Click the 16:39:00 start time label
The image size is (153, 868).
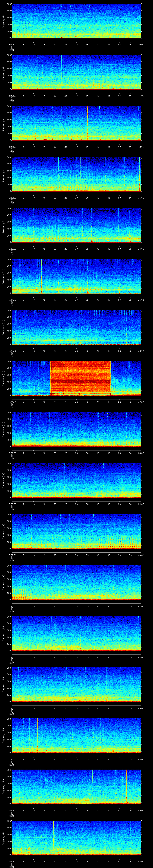(x=12, y=555)
